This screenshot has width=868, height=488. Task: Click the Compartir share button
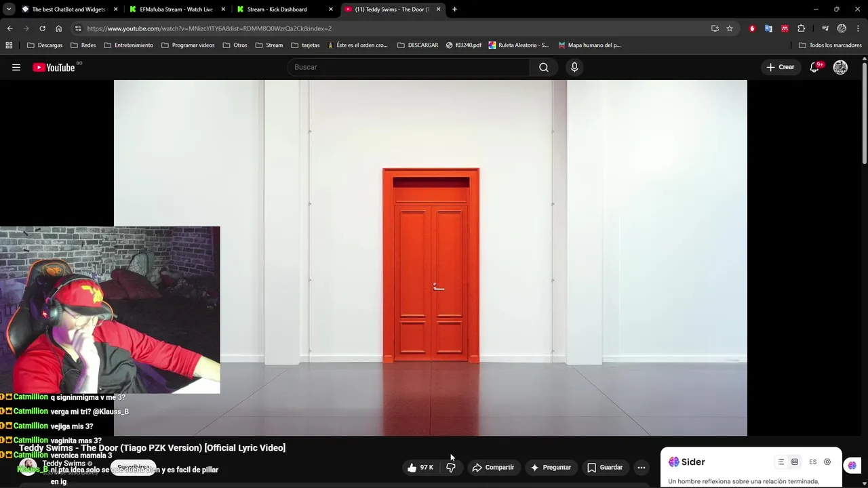pos(494,467)
